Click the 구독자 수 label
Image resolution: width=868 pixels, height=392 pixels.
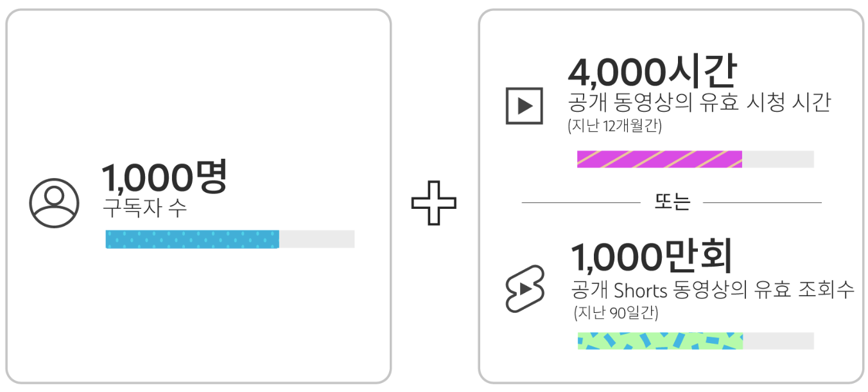tap(144, 209)
